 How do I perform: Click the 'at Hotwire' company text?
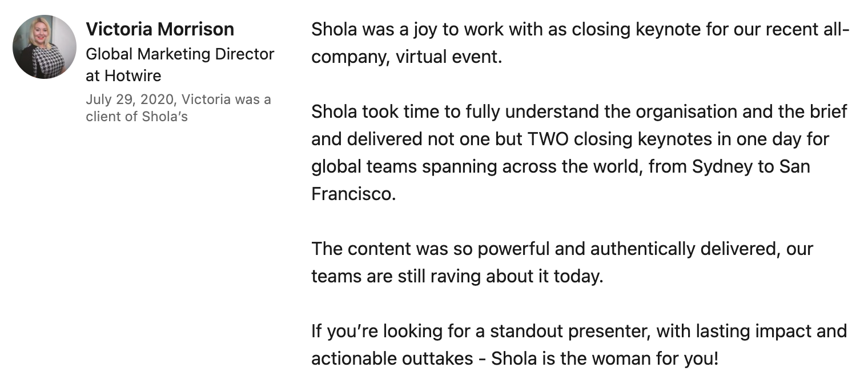click(123, 75)
